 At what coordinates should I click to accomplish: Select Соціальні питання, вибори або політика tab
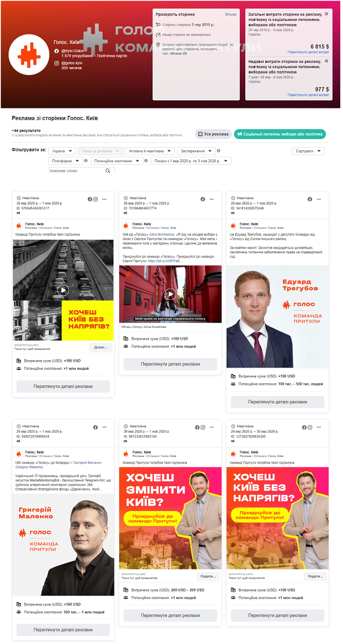click(280, 134)
